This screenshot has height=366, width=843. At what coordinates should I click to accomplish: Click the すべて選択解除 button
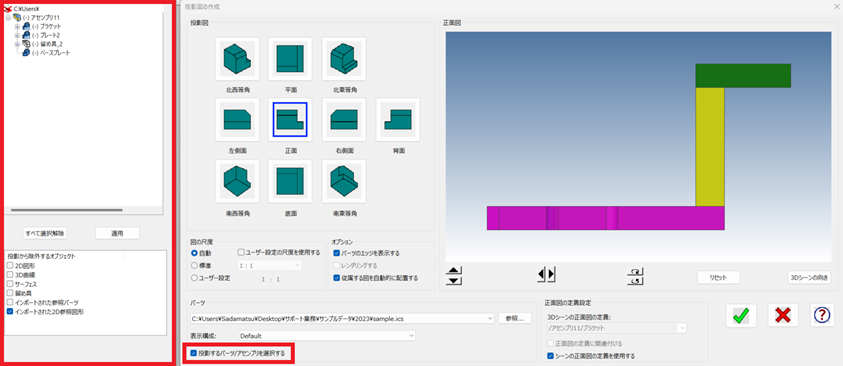click(45, 233)
